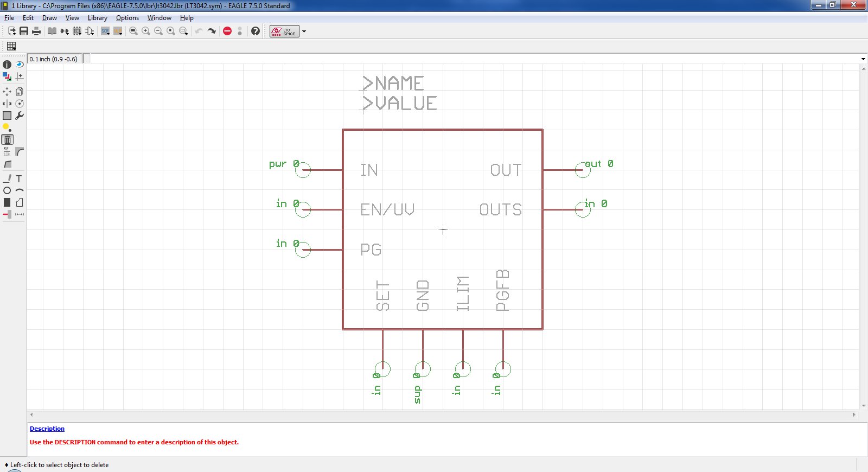The height and width of the screenshot is (472, 868).
Task: Click the Zoom to fit icon
Action: point(133,31)
